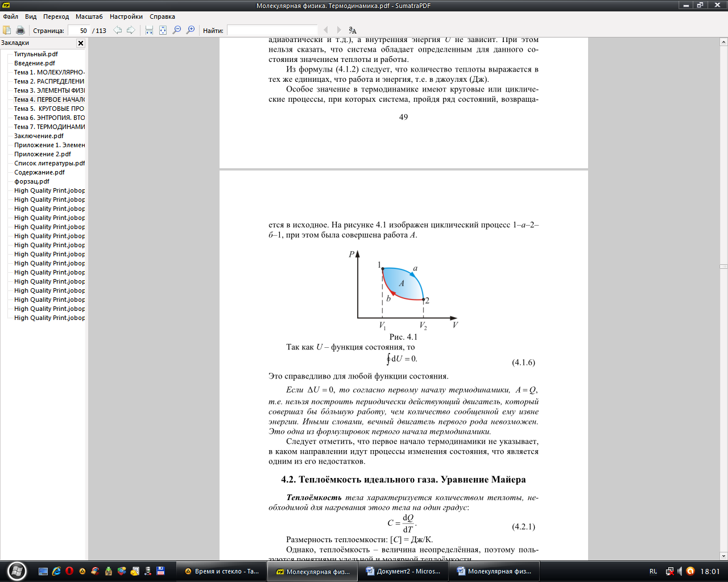Image resolution: width=728 pixels, height=582 pixels.
Task: Click the Open file icon in toolbar
Action: [7, 30]
